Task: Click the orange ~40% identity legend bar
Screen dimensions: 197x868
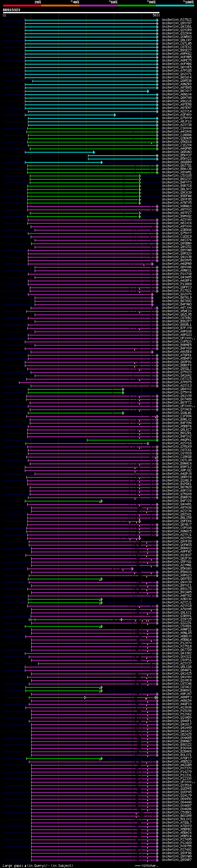Action: point(60,6)
